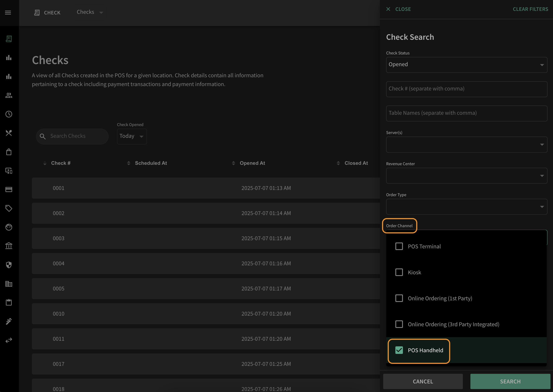Click the shield security sidebar icon
Viewport: 553px width, 392px height.
pyautogui.click(x=9, y=265)
